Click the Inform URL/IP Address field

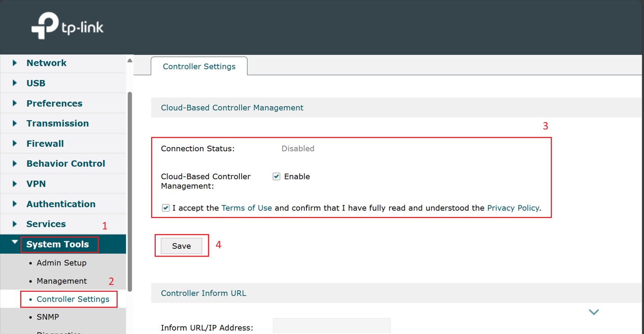point(331,326)
